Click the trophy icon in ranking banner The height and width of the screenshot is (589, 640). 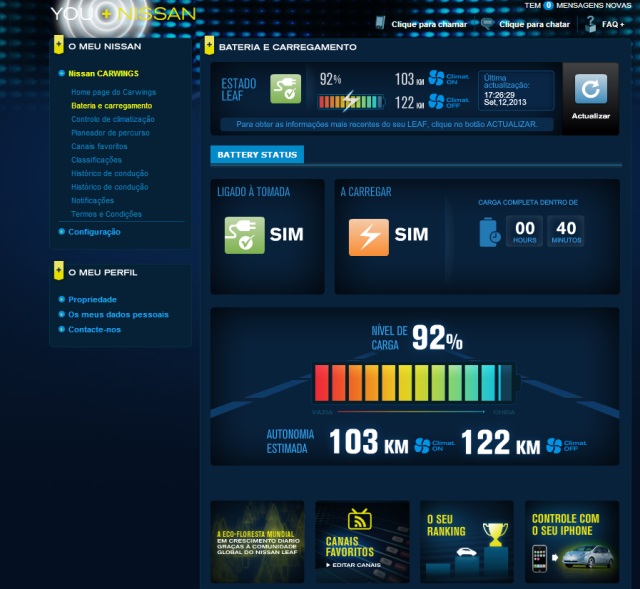[495, 534]
